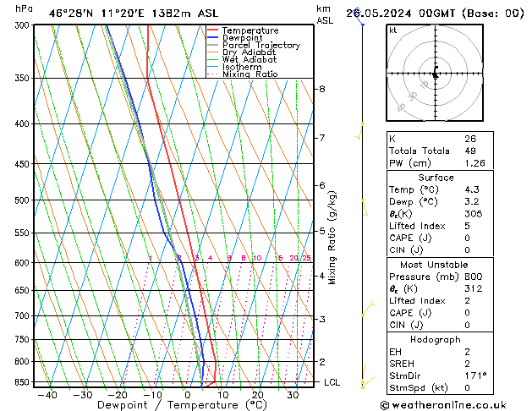Viewport: 532px width, 411px height.
Task: Click the Pressure (mb) value 800
Action: (x=474, y=277)
